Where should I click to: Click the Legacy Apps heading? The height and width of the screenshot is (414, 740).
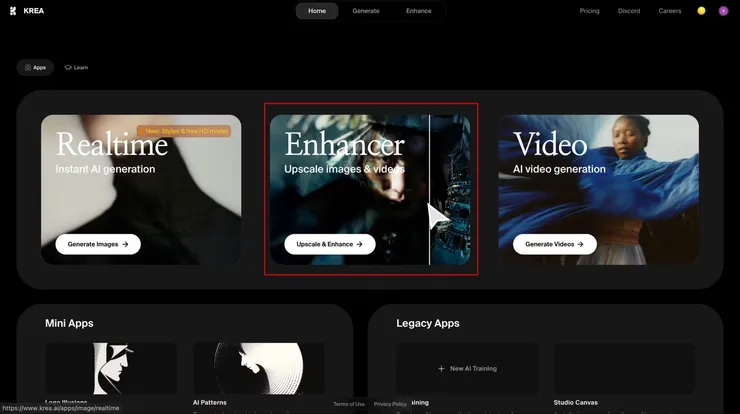click(x=428, y=323)
